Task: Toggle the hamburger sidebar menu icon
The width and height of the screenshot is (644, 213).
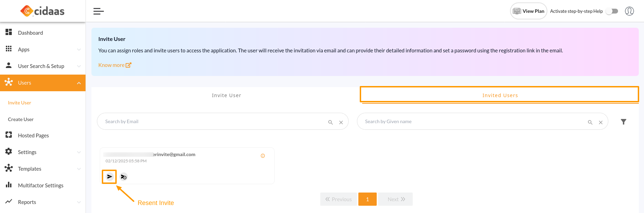Action: [99, 11]
